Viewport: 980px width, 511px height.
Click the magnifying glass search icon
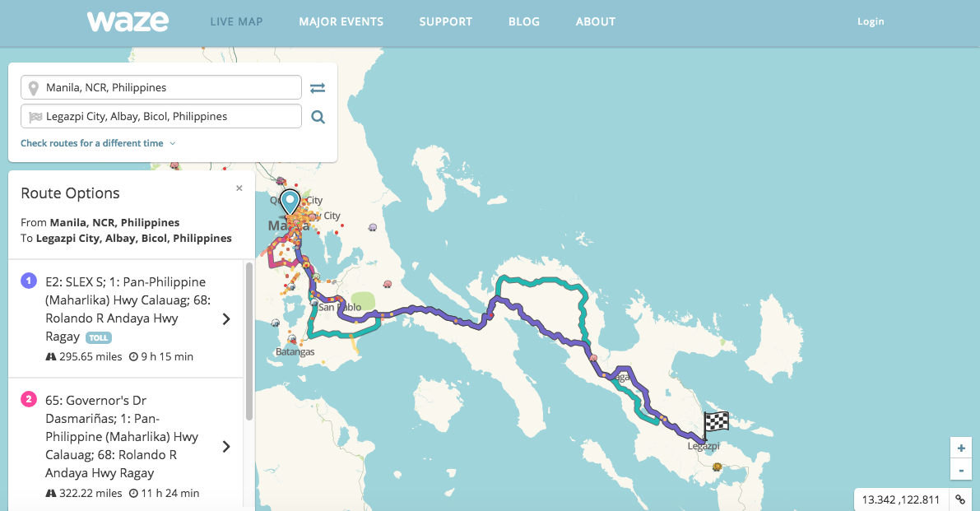point(318,117)
